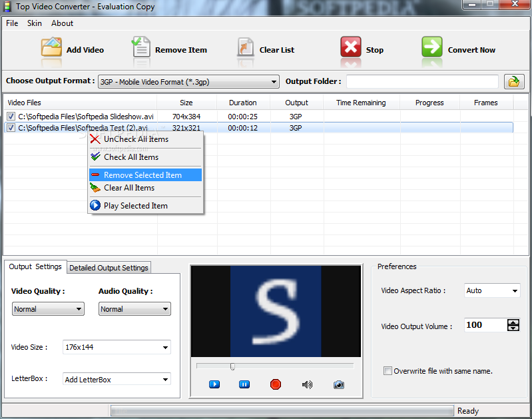532x419 pixels.
Task: Choose UnCheck All Items menu entry
Action: [146, 139]
